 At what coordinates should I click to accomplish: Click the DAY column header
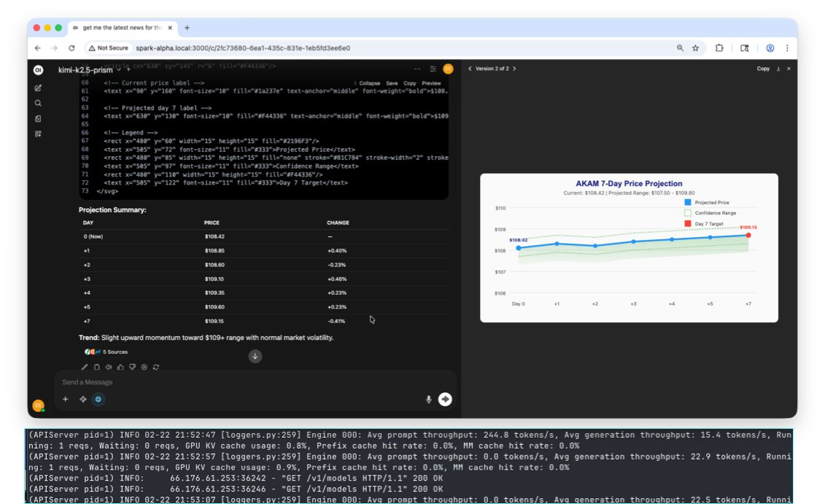(x=88, y=222)
